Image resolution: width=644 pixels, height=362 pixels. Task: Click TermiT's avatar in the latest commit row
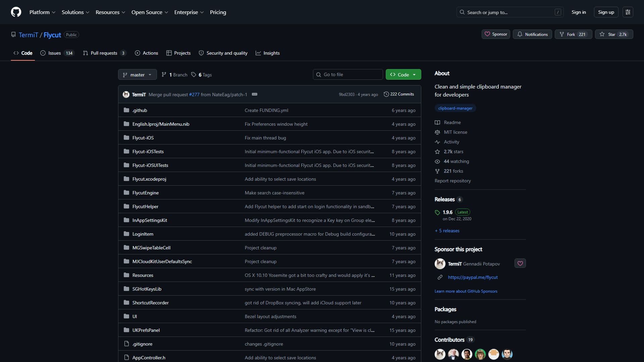click(126, 94)
